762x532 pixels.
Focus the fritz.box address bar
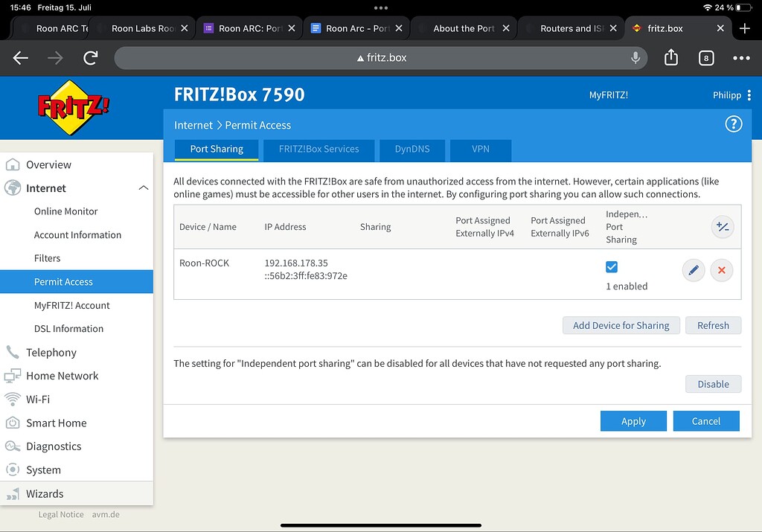point(381,58)
